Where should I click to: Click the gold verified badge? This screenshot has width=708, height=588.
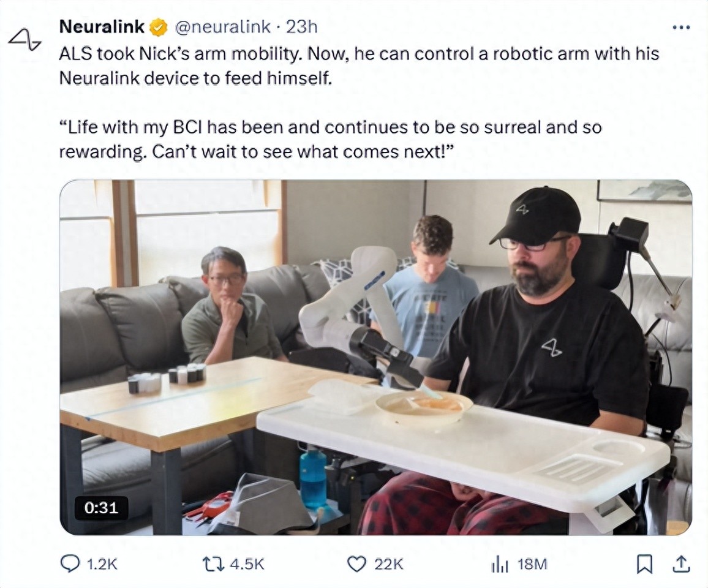tap(159, 27)
